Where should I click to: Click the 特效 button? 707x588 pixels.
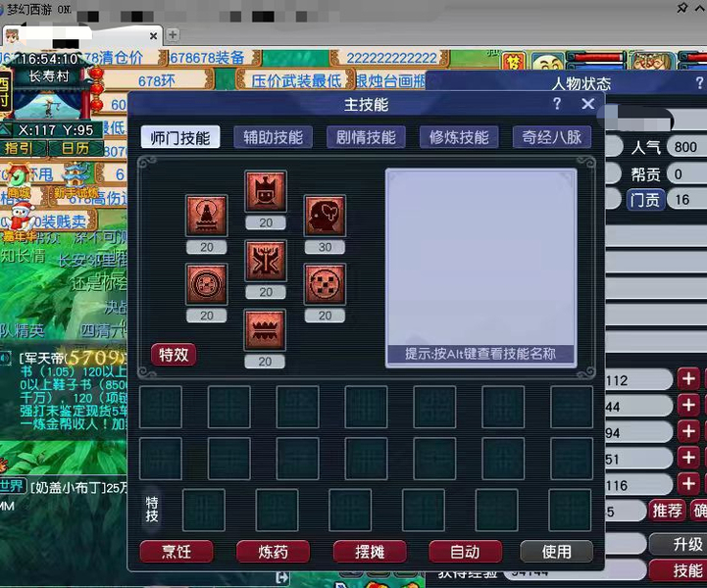pyautogui.click(x=174, y=355)
